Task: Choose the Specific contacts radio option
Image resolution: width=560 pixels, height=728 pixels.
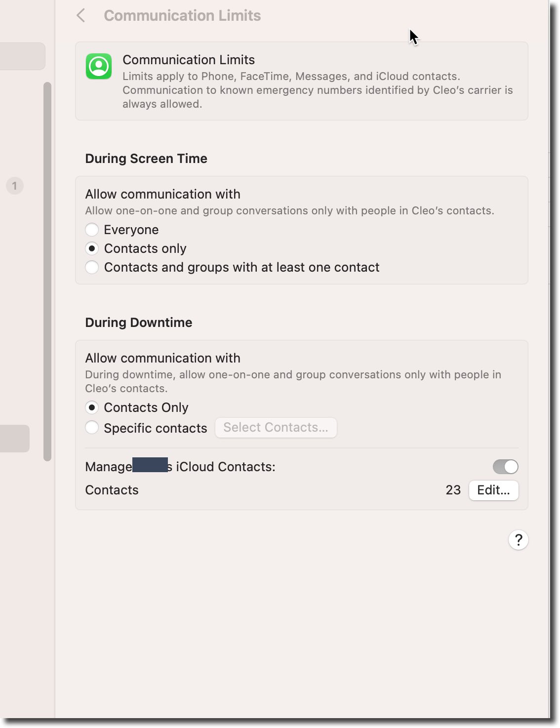Action: pyautogui.click(x=92, y=427)
